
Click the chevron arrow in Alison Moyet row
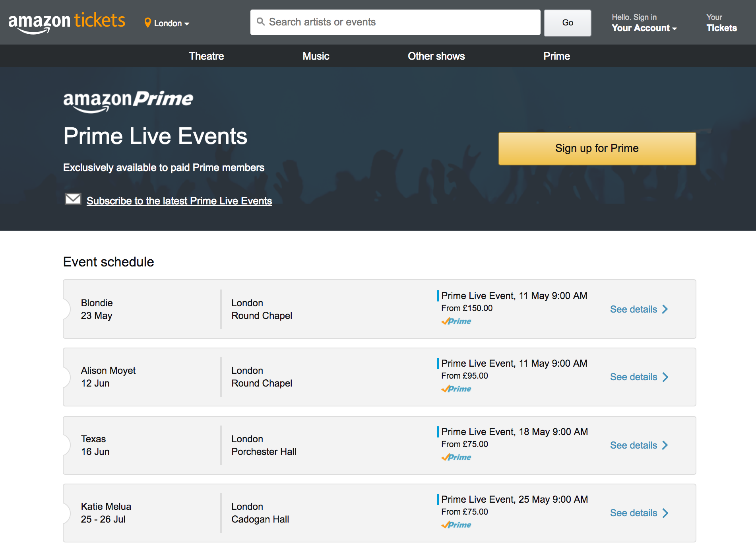click(x=665, y=377)
